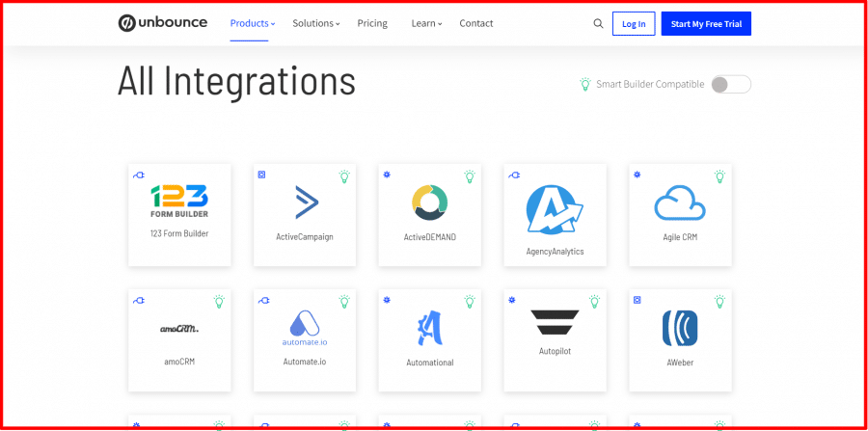Click the square type icon on AWeber card
The width and height of the screenshot is (868, 431).
637,299
